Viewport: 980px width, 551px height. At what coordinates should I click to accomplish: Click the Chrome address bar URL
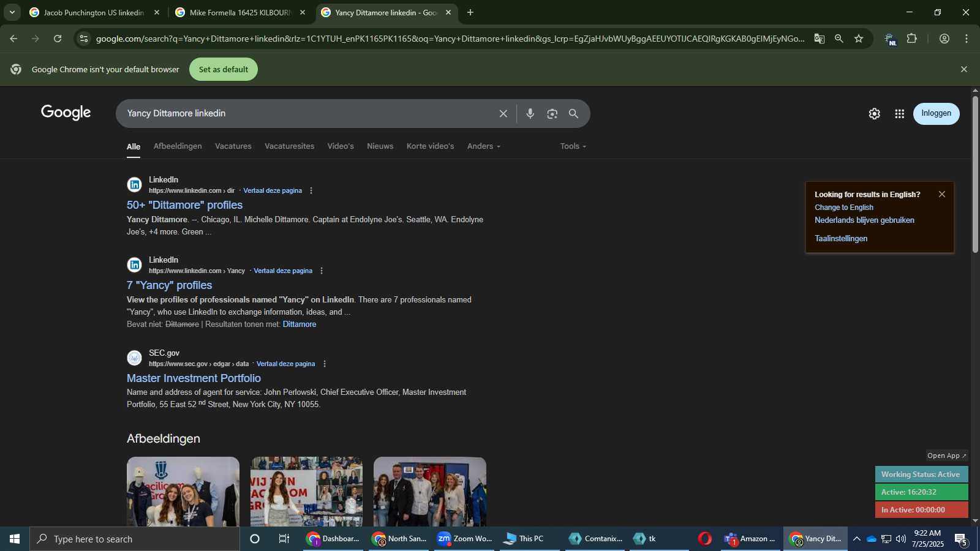[450, 39]
